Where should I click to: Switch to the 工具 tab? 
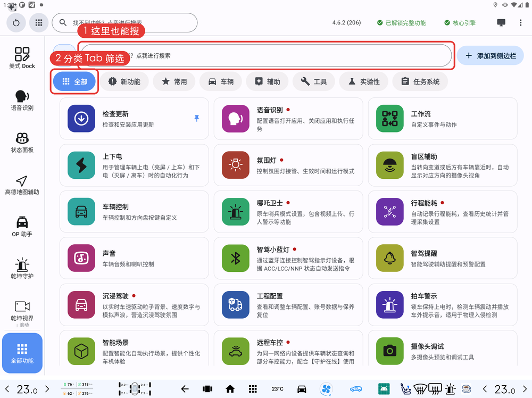(x=314, y=81)
